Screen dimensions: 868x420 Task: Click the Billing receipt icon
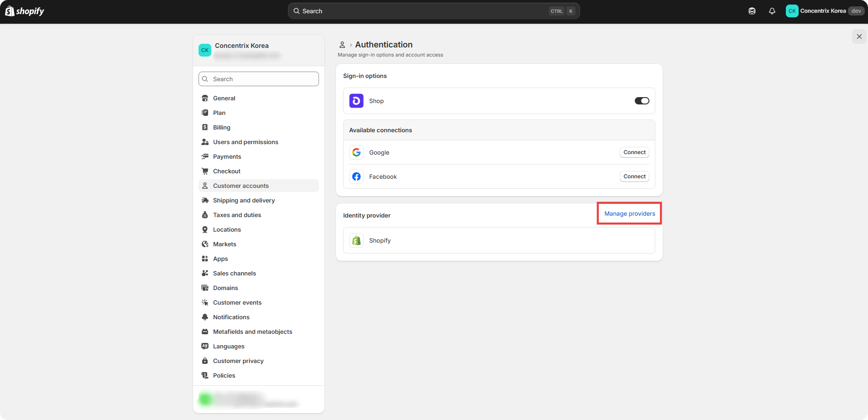(205, 127)
